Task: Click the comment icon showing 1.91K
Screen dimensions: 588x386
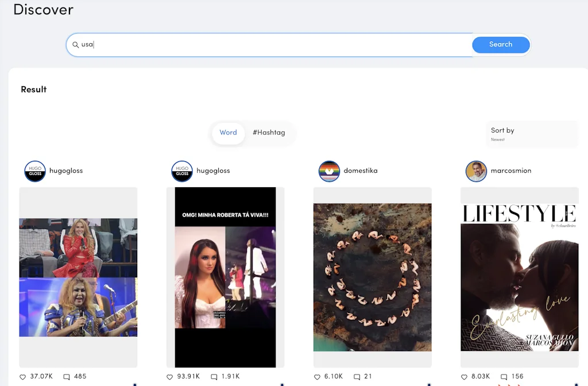Action: [x=214, y=377]
